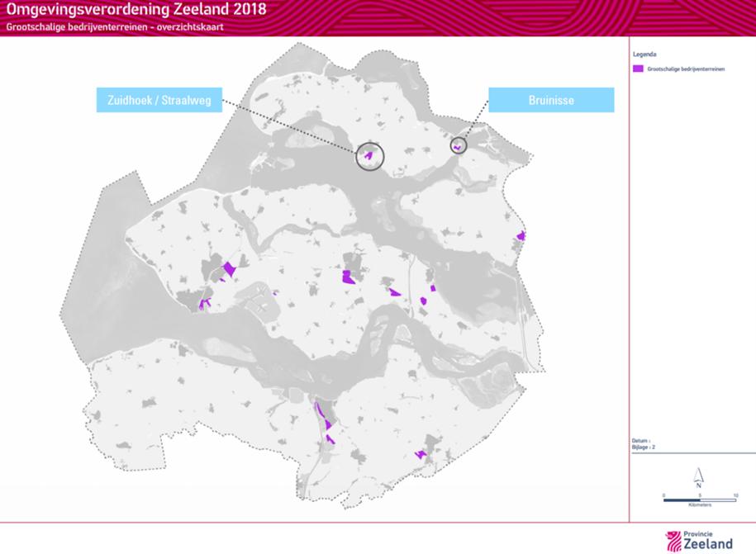This screenshot has width=756, height=554.
Task: Click the Legenda heading
Action: pyautogui.click(x=644, y=54)
